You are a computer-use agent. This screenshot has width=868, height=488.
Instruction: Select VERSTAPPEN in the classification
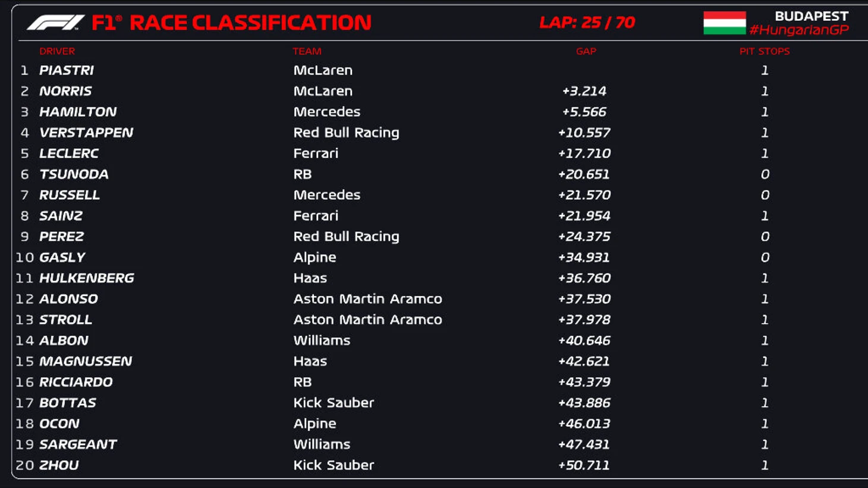click(86, 133)
